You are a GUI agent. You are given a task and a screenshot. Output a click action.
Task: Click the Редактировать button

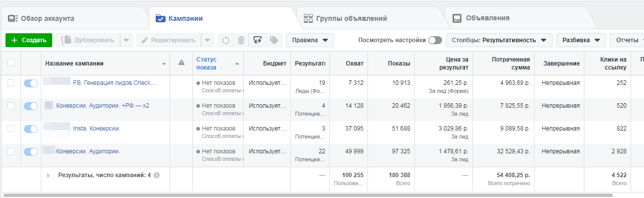click(170, 40)
